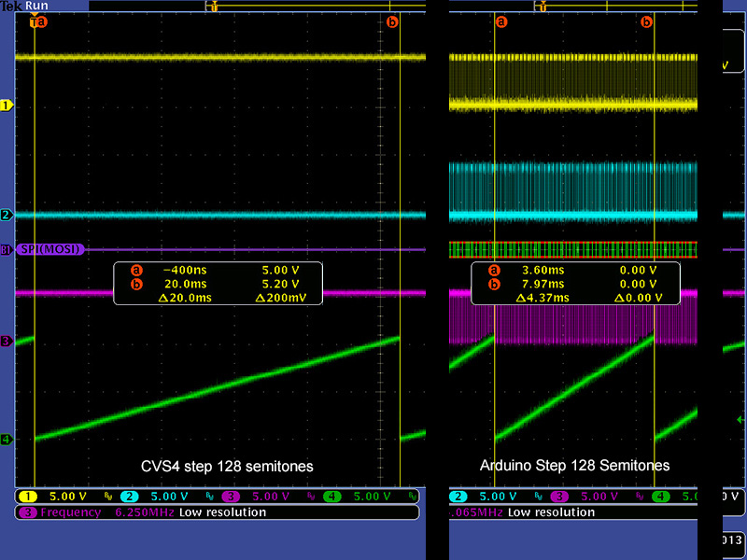Viewport: 747px width, 560px height.
Task: Click cursor a marker in the Arduino capture
Action: tap(501, 21)
